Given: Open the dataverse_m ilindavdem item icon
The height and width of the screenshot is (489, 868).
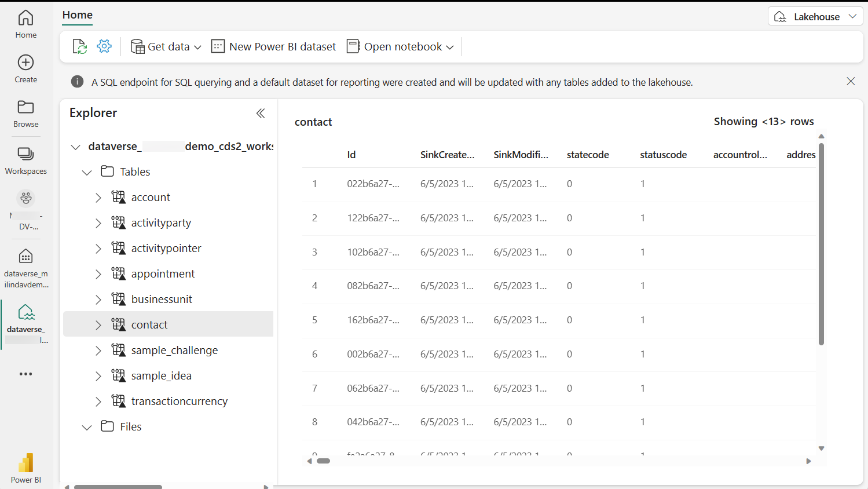Looking at the screenshot, I should (x=26, y=256).
